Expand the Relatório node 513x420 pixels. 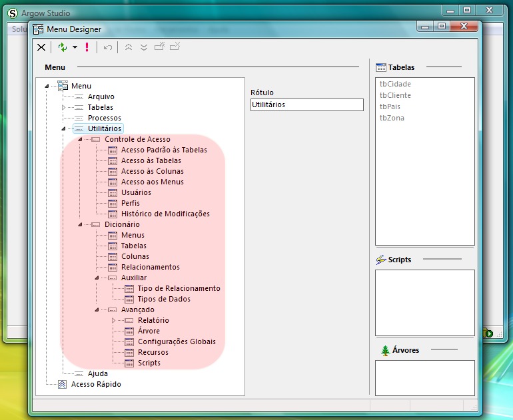pyautogui.click(x=113, y=320)
